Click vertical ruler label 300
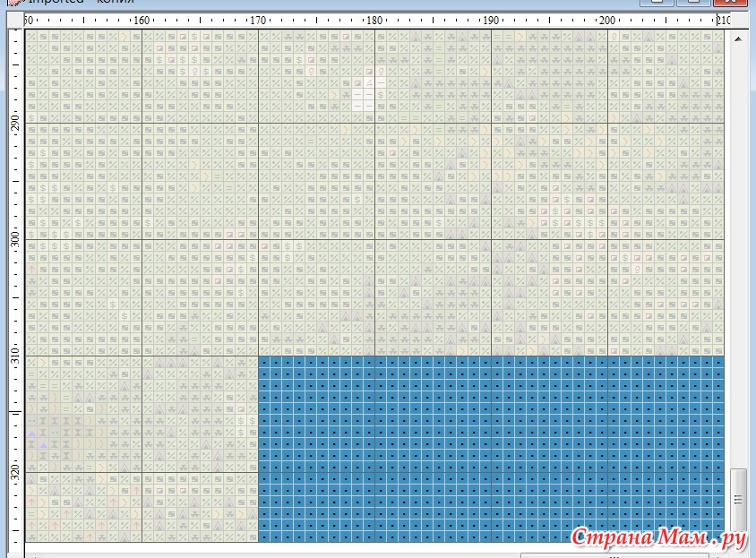Screen dimensions: 756x558 pyautogui.click(x=15, y=239)
